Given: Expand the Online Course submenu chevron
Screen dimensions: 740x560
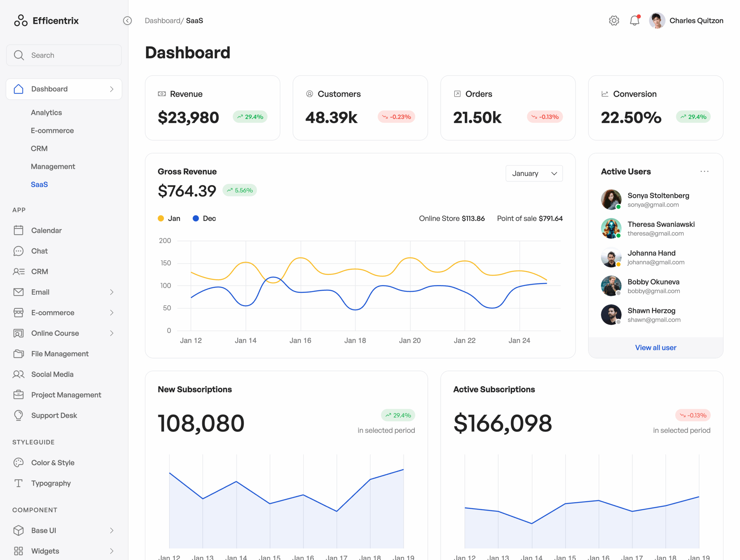Looking at the screenshot, I should click(x=112, y=333).
